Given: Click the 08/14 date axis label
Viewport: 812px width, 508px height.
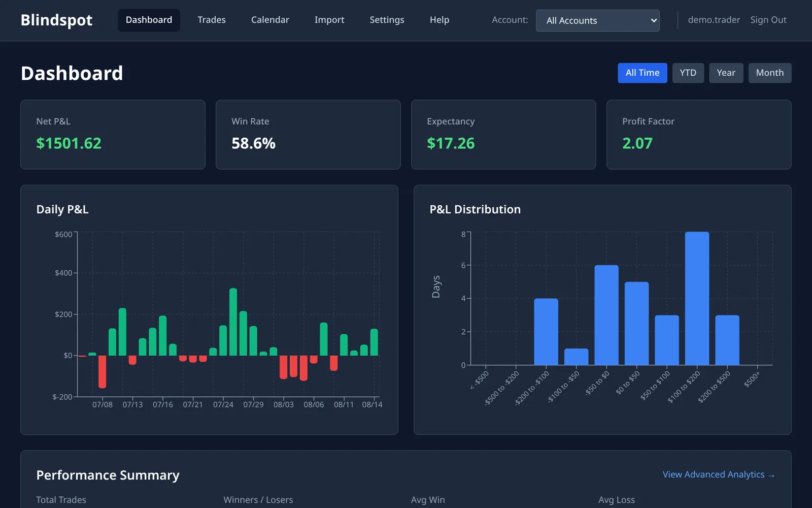Looking at the screenshot, I should [x=372, y=404].
